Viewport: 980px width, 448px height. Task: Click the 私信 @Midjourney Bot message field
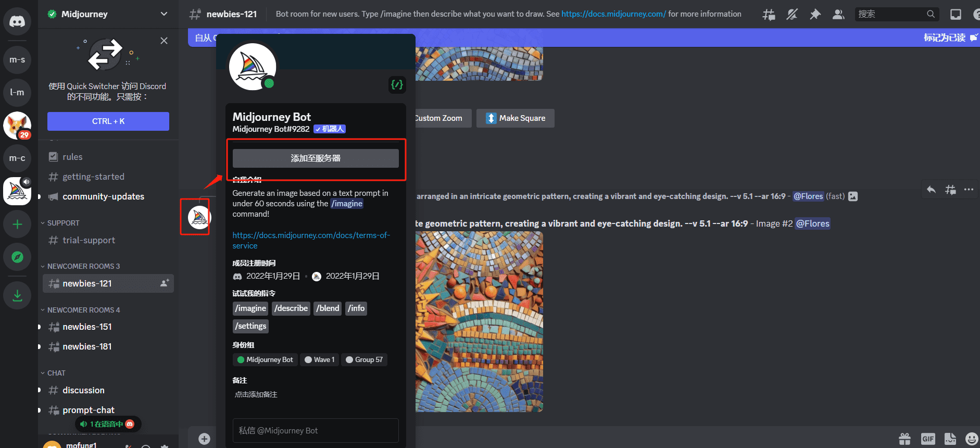point(316,431)
